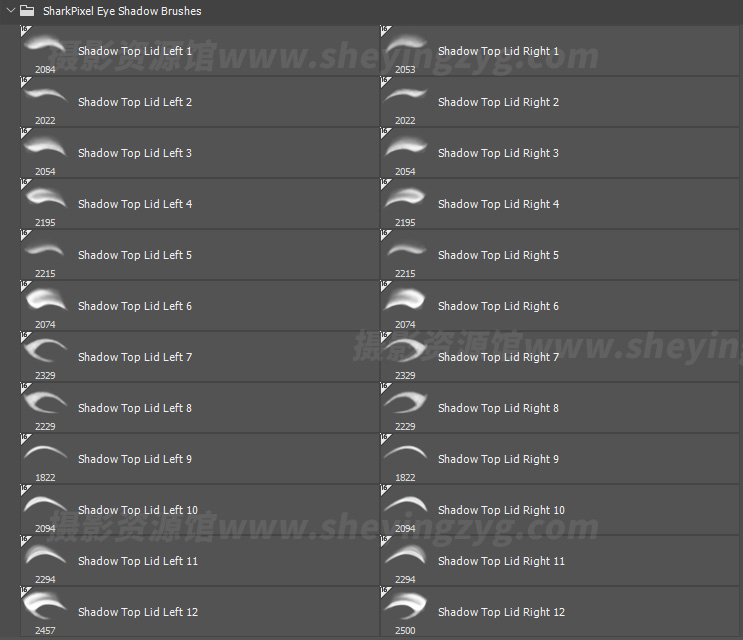This screenshot has height=640, width=743.
Task: Pick the Shadow Top Lid Right 5 preset
Action: [x=498, y=255]
